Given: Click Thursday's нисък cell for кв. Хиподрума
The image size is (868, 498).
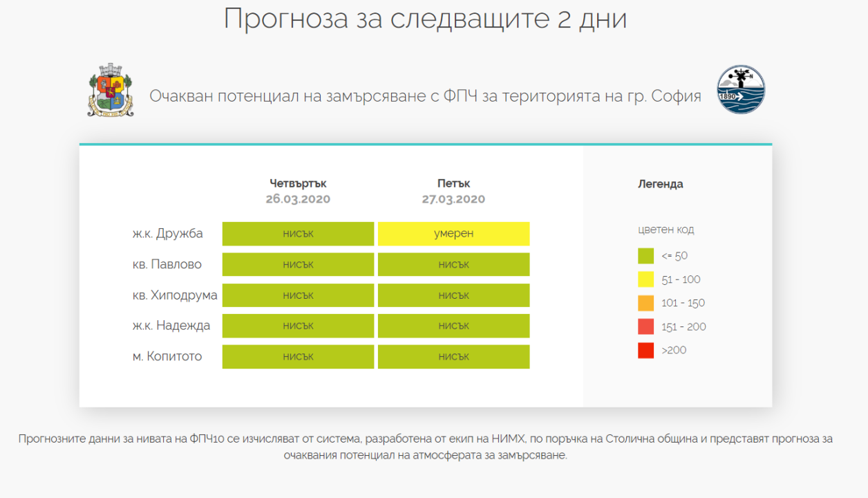Looking at the screenshot, I should pos(298,295).
